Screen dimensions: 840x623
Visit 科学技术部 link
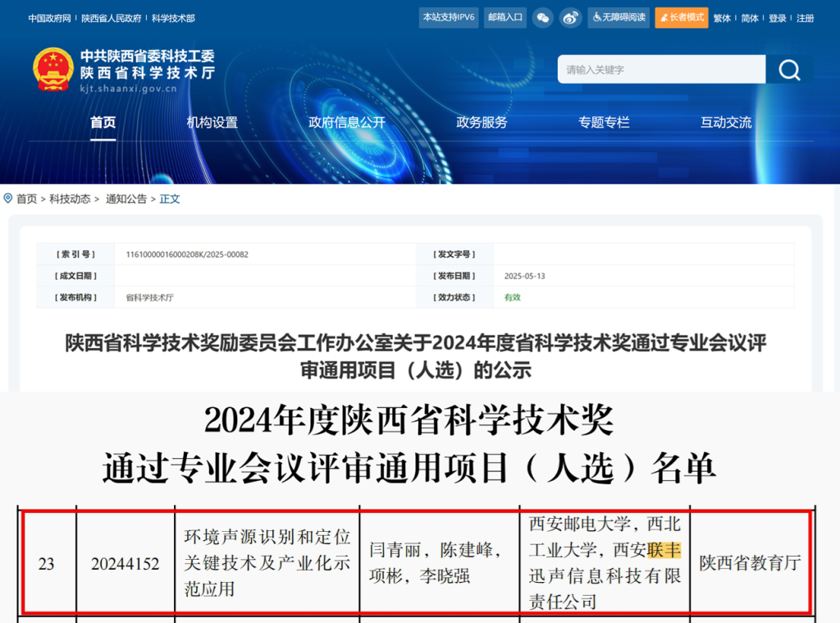coord(173,18)
